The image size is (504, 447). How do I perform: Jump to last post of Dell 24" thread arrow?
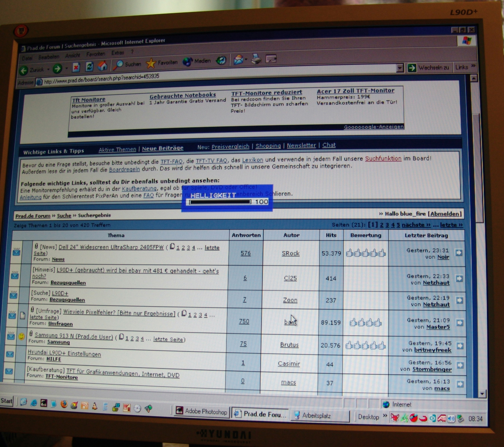click(459, 253)
